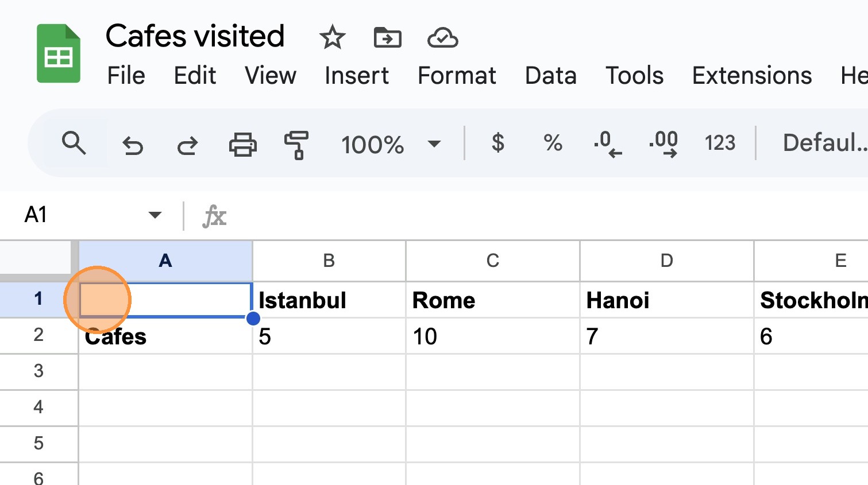Viewport: 868px width, 485px height.
Task: Check the cloud save status icon
Action: point(442,38)
